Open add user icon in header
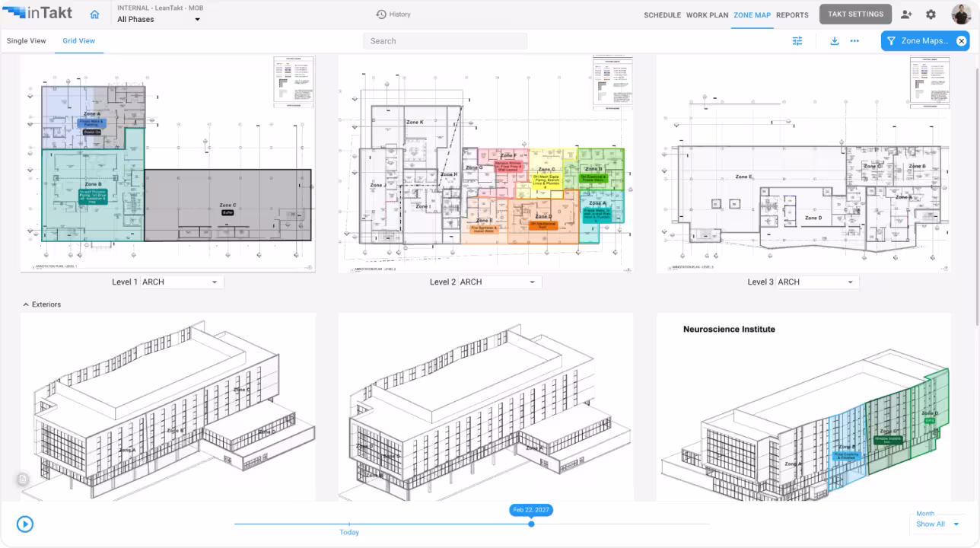The image size is (980, 548). click(x=905, y=14)
